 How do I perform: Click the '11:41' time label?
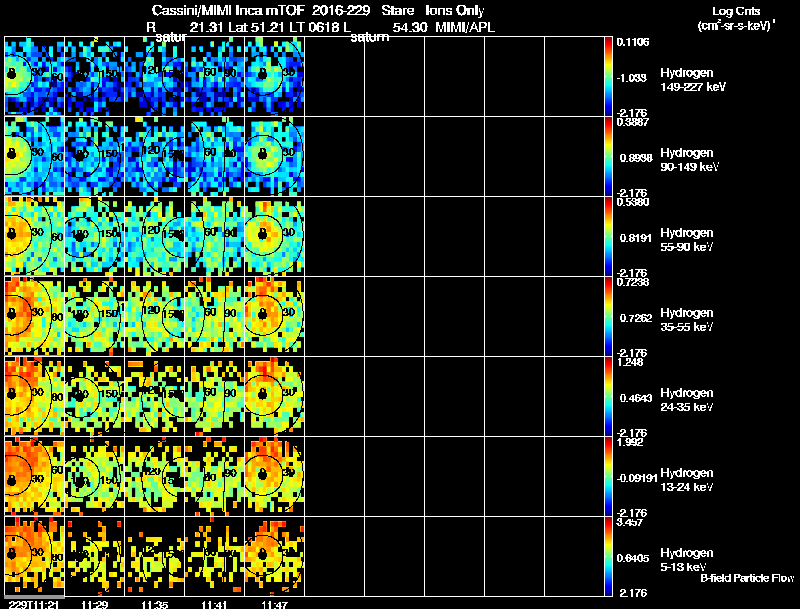click(214, 605)
